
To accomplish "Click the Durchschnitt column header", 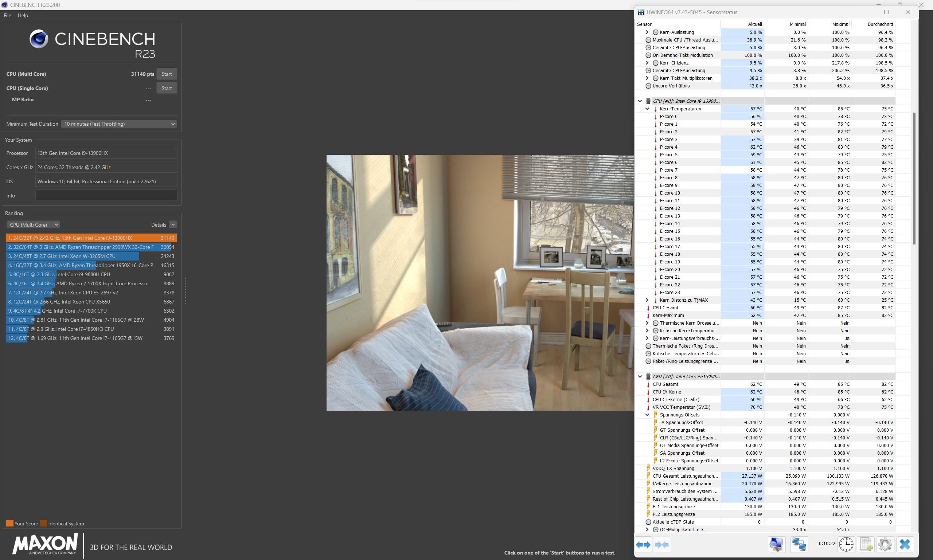I will (x=873, y=24).
